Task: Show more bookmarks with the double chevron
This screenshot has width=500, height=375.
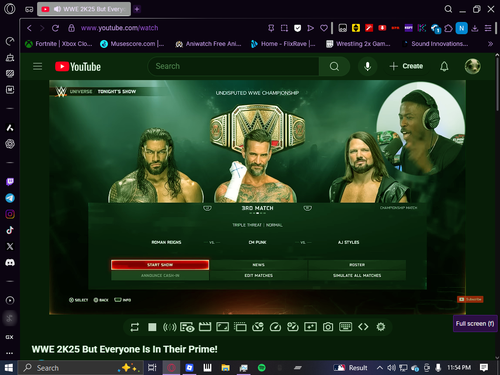Action: click(490, 44)
